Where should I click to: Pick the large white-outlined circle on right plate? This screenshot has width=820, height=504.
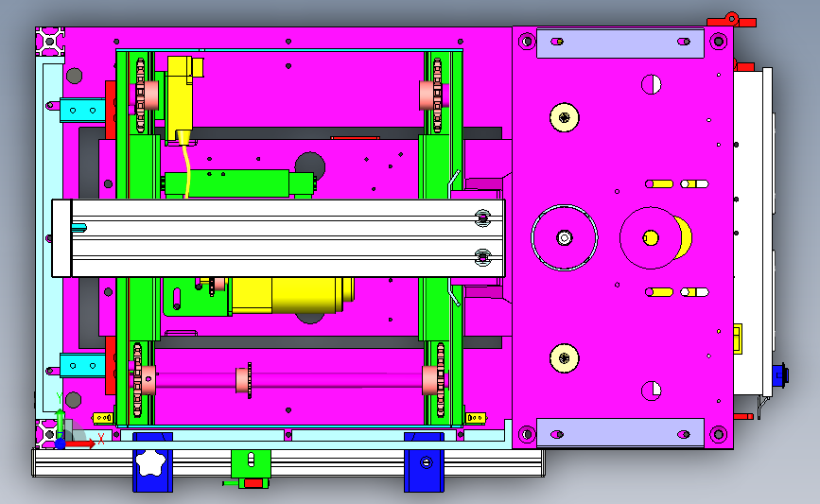pos(565,238)
